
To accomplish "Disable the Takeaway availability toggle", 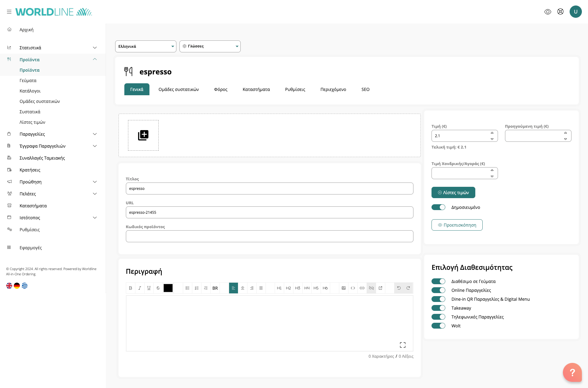I will point(438,308).
